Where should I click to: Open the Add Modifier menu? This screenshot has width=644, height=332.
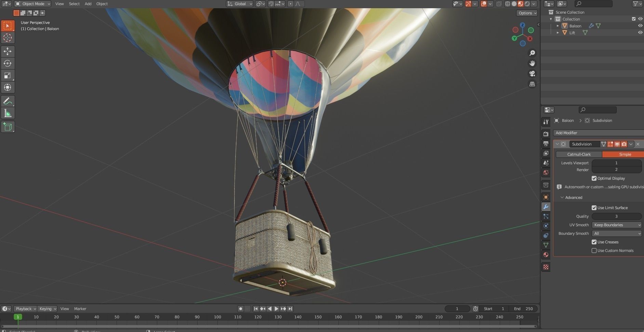coord(598,133)
